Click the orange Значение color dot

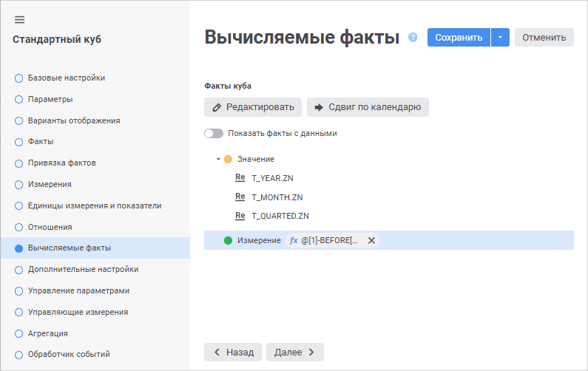(228, 159)
